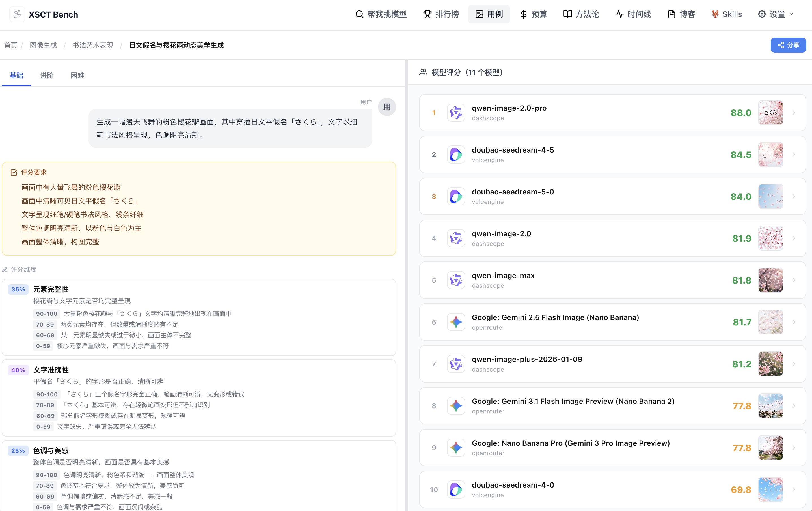Expand the doubao-seedream-4-0 row chevron
812x511 pixels.
click(794, 489)
